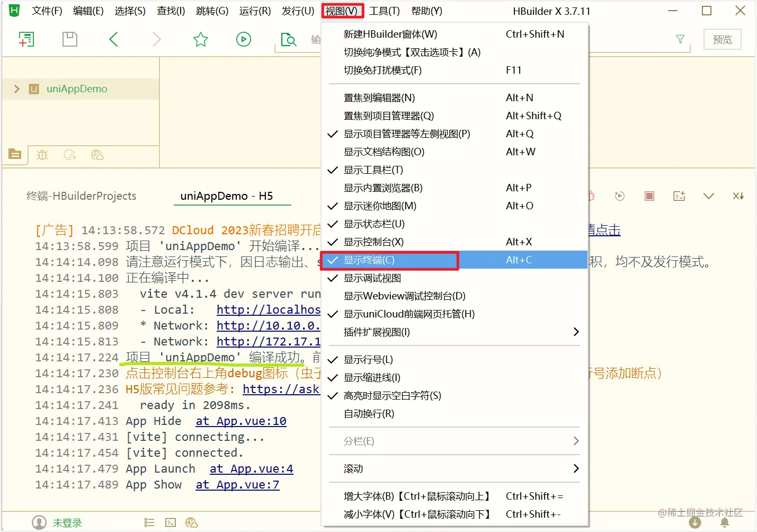Click the cloud hosting icon in status bar

[x=192, y=523]
